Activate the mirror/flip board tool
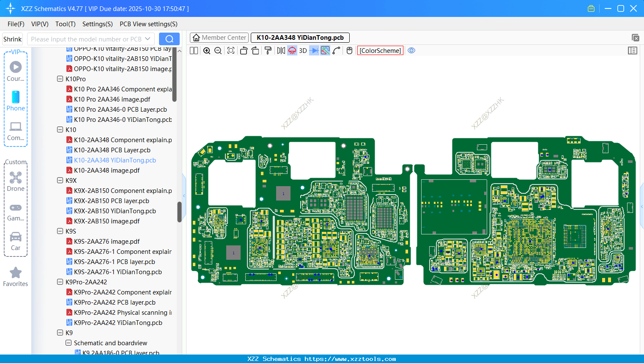This screenshot has height=363, width=644. tap(280, 50)
